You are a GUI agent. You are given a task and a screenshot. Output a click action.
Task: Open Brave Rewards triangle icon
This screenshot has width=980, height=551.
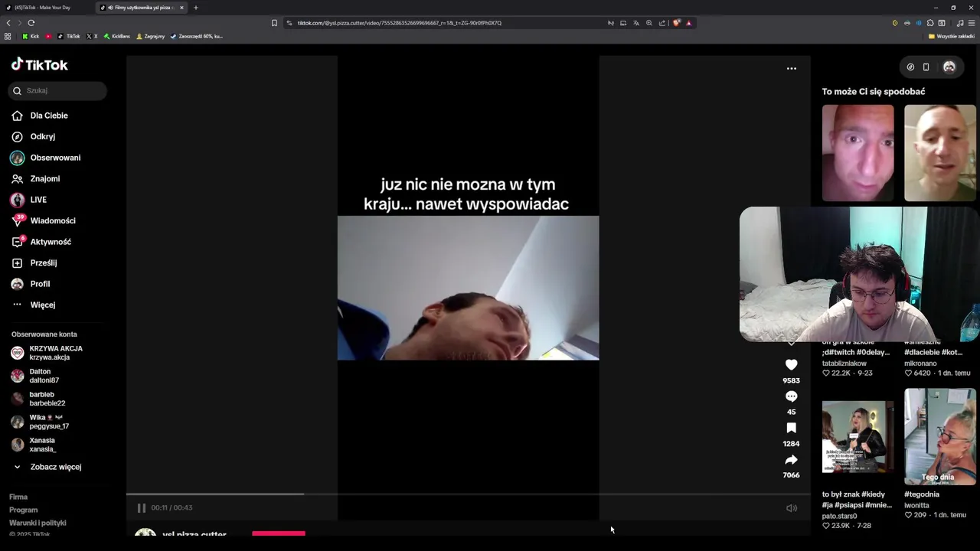[x=688, y=23]
